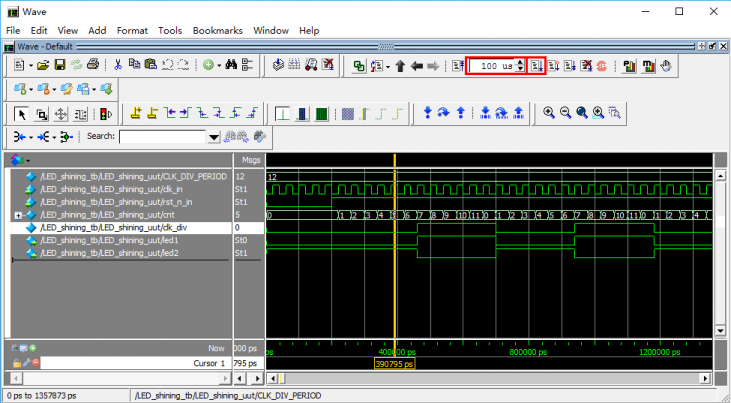Screen dimensions: 731x403
Task: Toggle Two Cursor Mode tool
Action: 81,114
